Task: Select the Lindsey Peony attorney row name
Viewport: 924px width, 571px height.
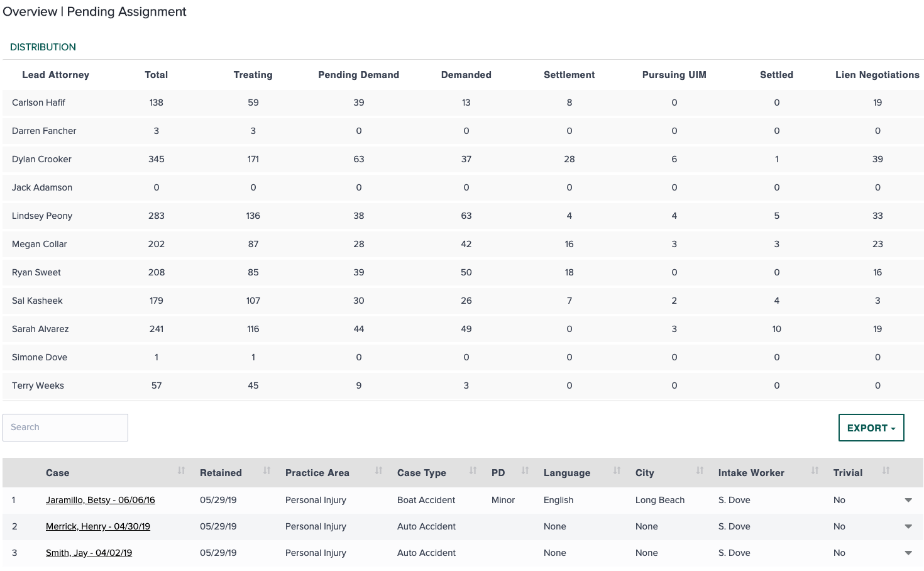Action: coord(42,216)
